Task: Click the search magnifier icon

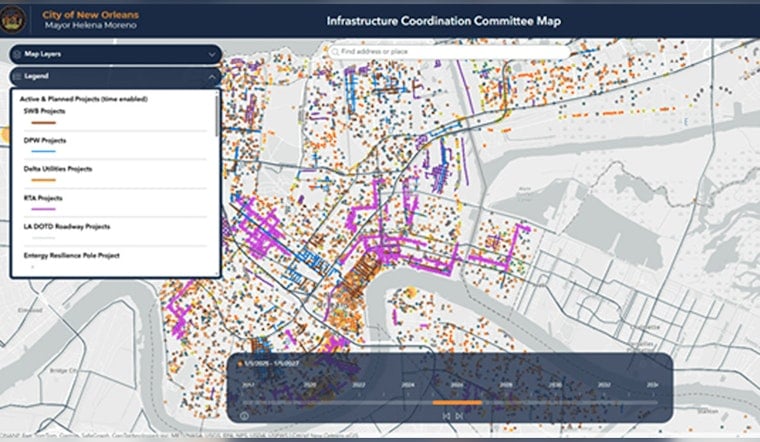Action: point(334,51)
